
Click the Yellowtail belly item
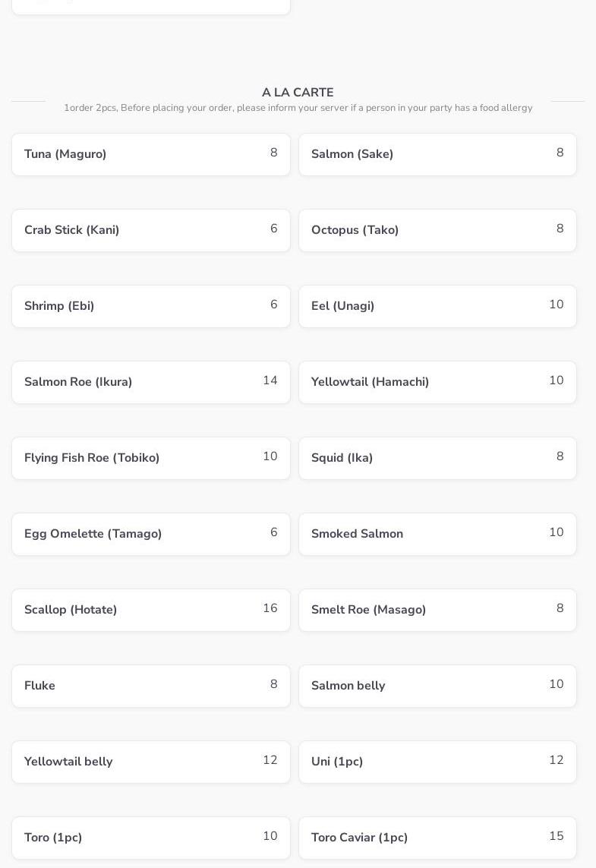(150, 762)
